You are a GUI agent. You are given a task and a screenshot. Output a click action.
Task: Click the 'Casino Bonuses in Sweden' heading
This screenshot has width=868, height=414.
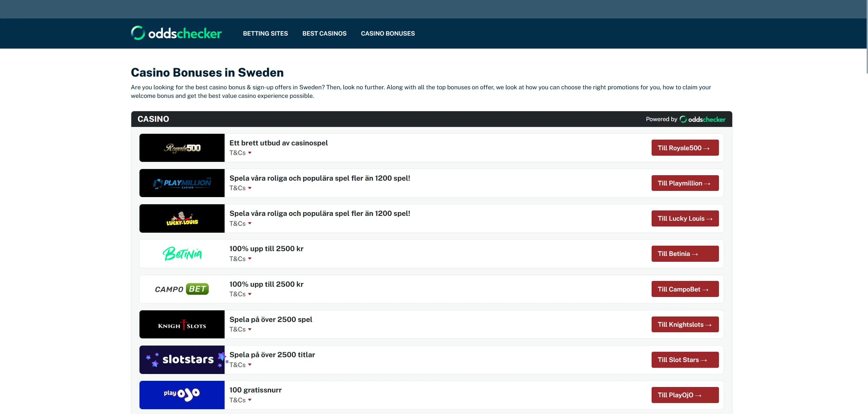pyautogui.click(x=207, y=73)
